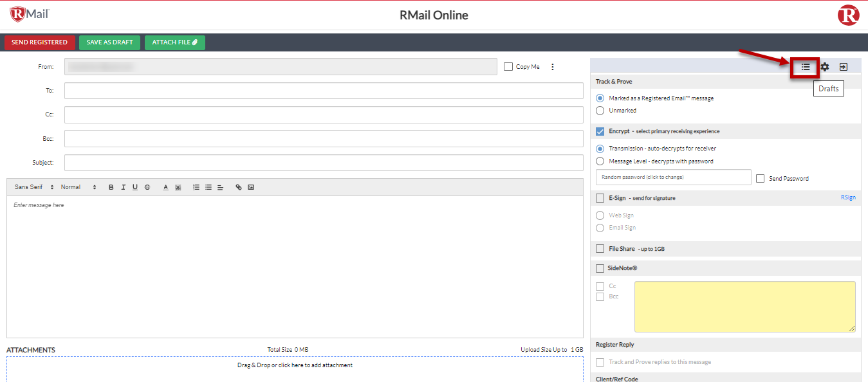
Task: Click the Bcc recipient field
Action: 324,138
